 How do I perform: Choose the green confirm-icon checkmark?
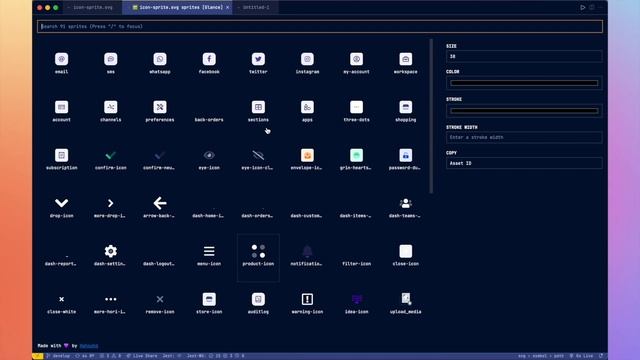click(x=111, y=155)
